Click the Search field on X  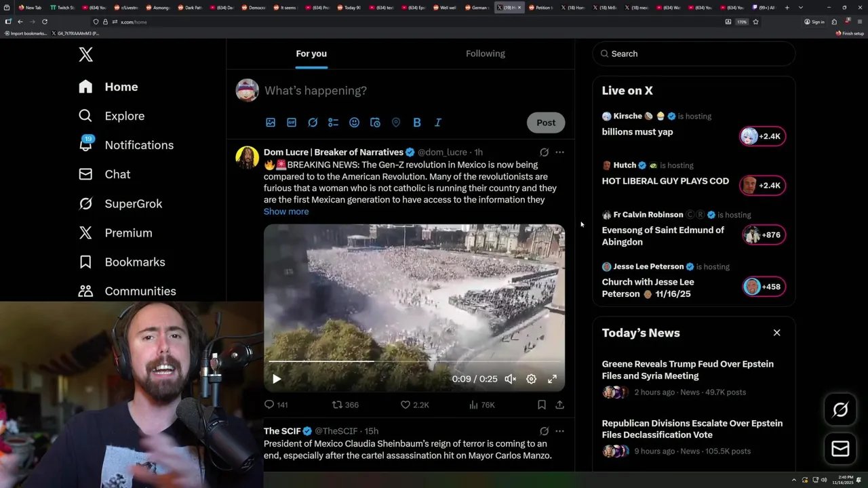(x=694, y=54)
